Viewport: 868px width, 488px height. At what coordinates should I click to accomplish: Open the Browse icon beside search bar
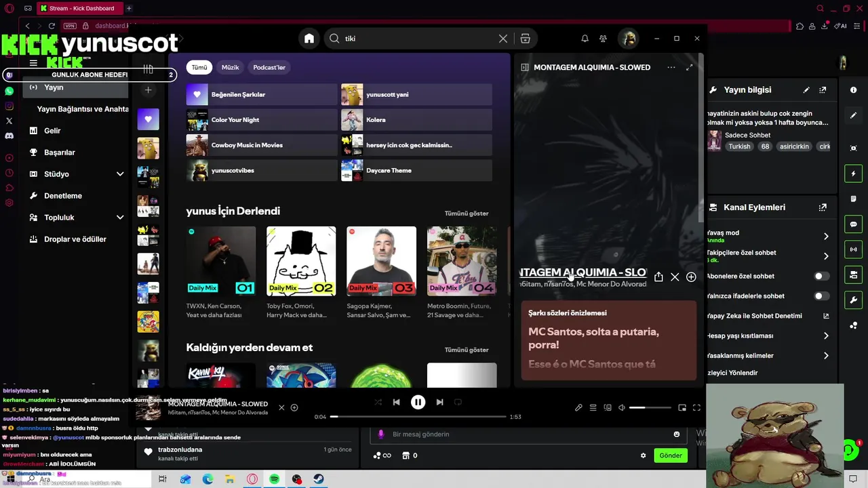point(525,39)
